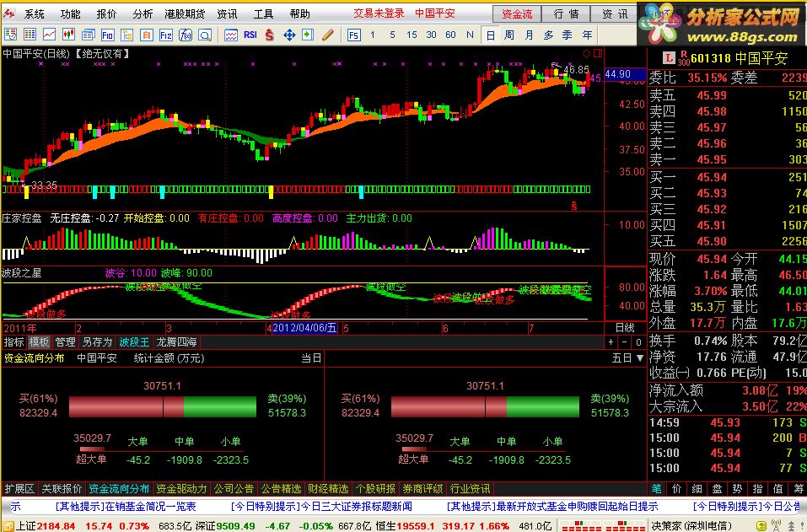The image size is (807, 532).
Task: Switch to 60-minute period
Action: point(451,35)
